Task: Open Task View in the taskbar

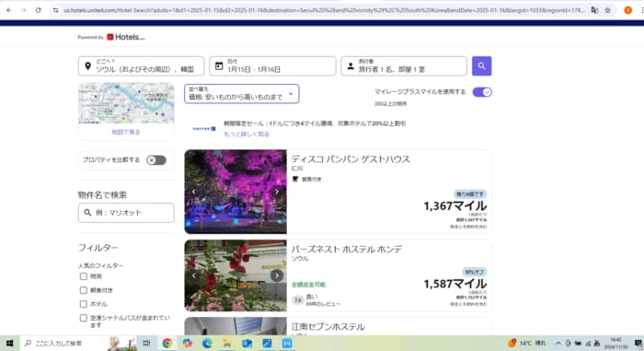Action: pyautogui.click(x=146, y=344)
